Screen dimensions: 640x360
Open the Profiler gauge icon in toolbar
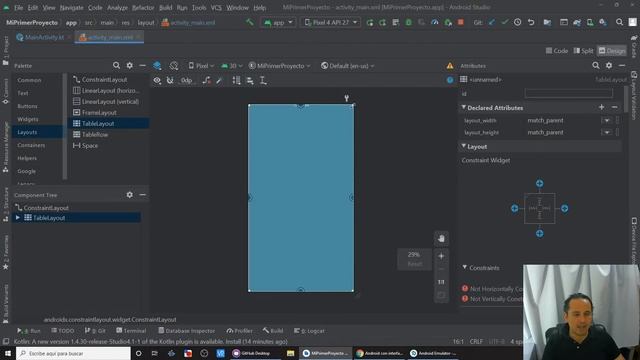point(435,22)
